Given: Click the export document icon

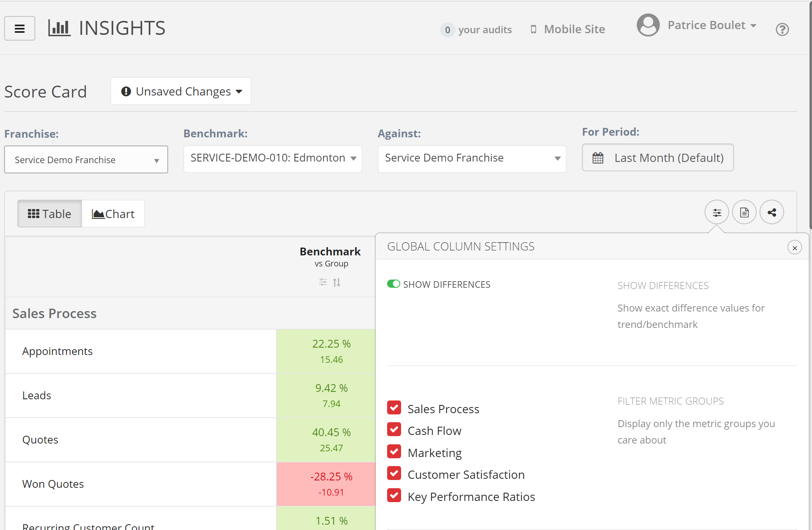Looking at the screenshot, I should tap(744, 212).
